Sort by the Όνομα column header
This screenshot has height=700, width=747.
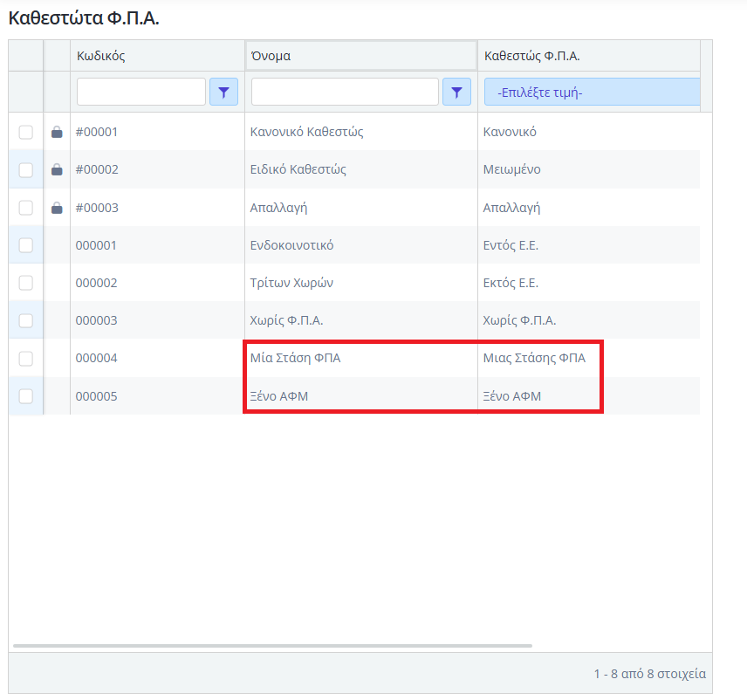click(x=271, y=56)
